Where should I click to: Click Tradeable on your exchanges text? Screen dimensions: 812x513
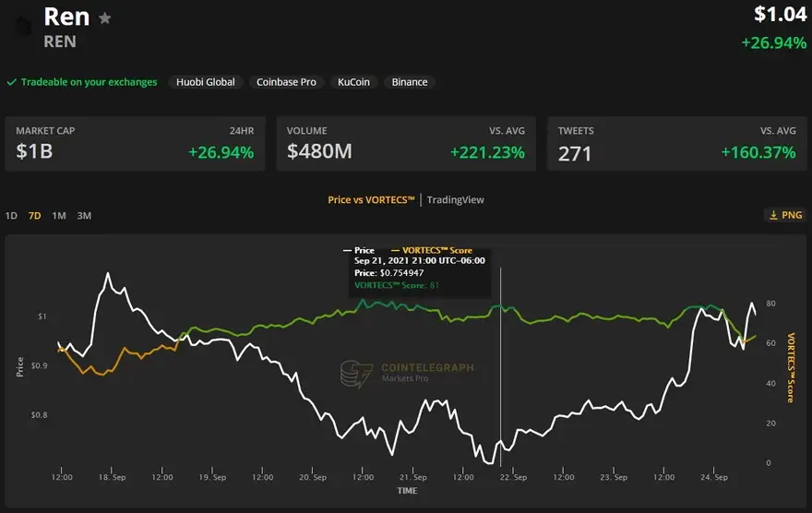tap(90, 82)
